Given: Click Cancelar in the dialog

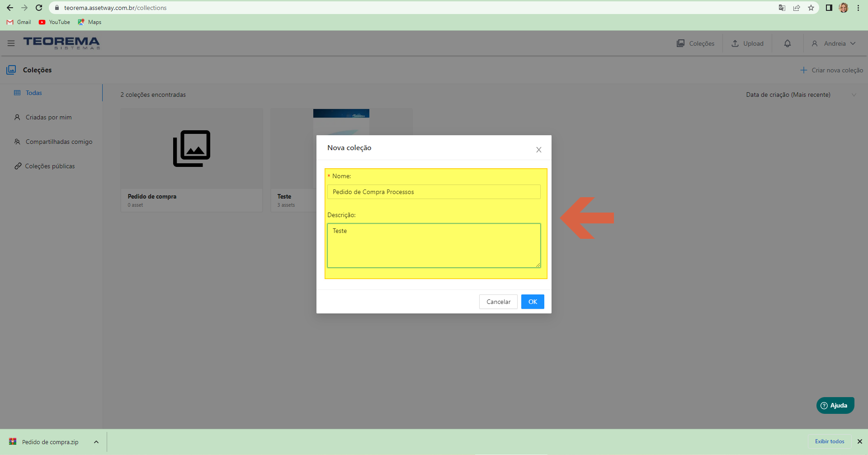Looking at the screenshot, I should click(498, 302).
